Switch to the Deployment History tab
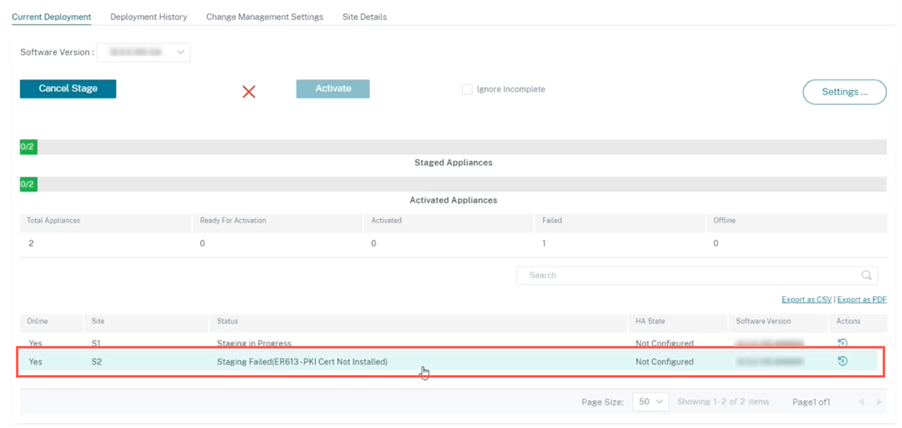Viewport: 902px width, 428px height. tap(148, 17)
